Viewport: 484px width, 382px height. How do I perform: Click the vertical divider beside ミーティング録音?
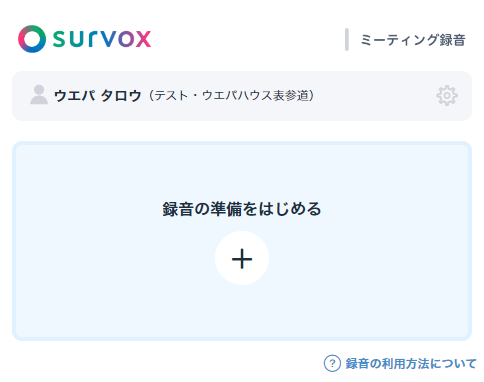pyautogui.click(x=347, y=40)
